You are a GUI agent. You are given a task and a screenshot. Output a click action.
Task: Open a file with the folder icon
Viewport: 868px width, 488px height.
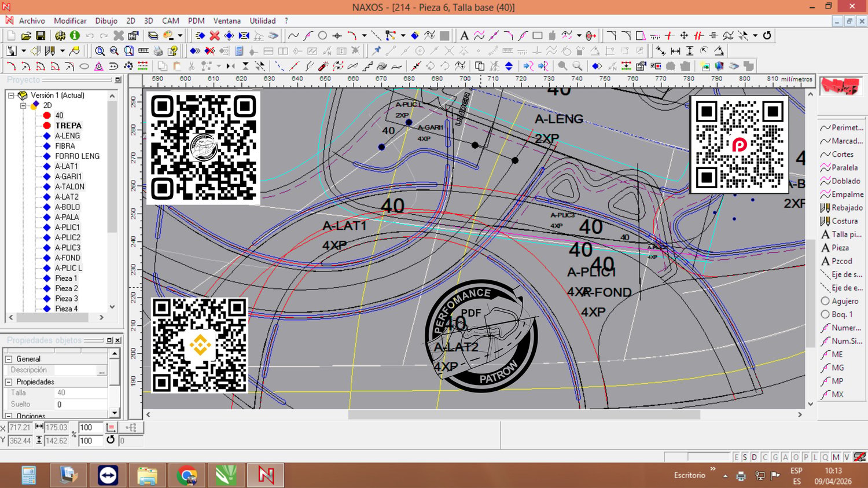(x=26, y=36)
